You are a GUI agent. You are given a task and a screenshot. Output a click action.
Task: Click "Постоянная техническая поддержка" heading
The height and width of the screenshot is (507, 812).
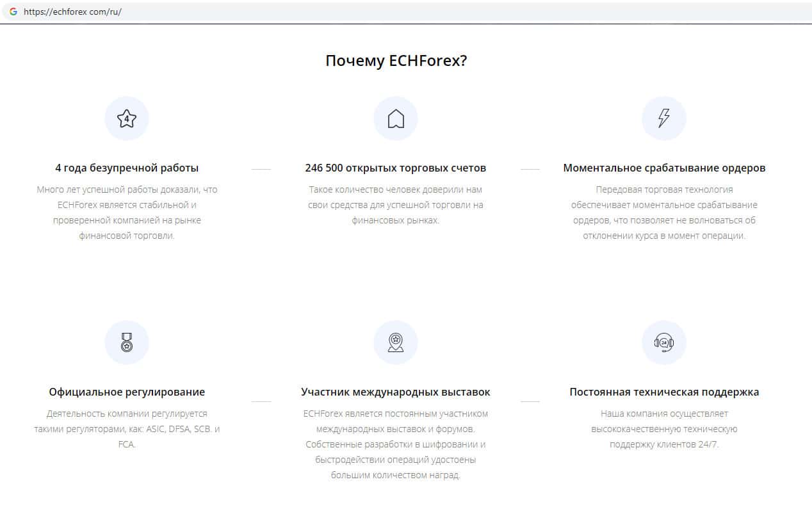pos(664,392)
